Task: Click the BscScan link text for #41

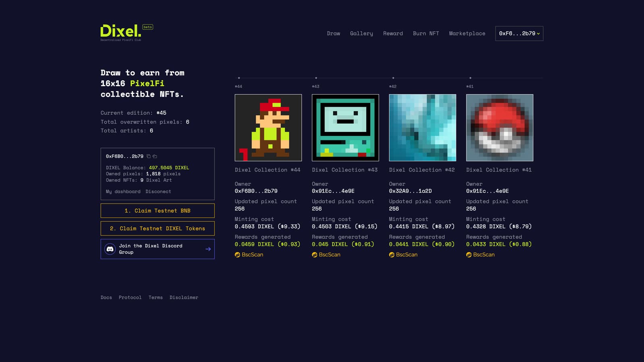Action: (x=484, y=255)
